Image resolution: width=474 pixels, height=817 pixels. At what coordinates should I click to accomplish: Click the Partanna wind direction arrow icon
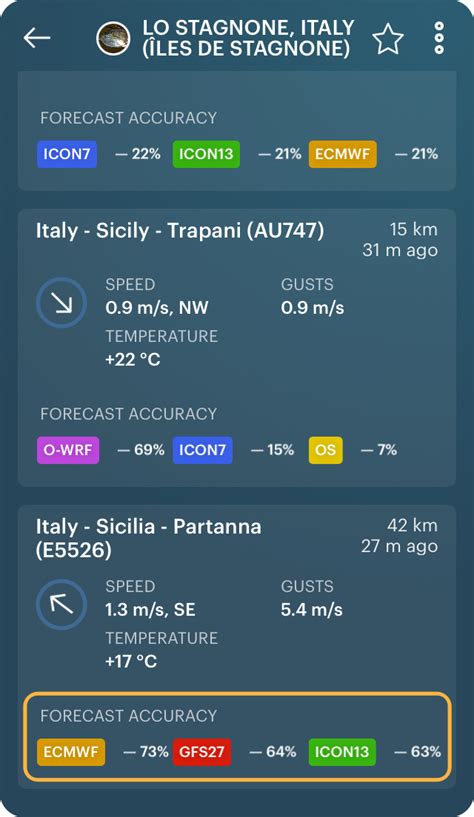61,604
